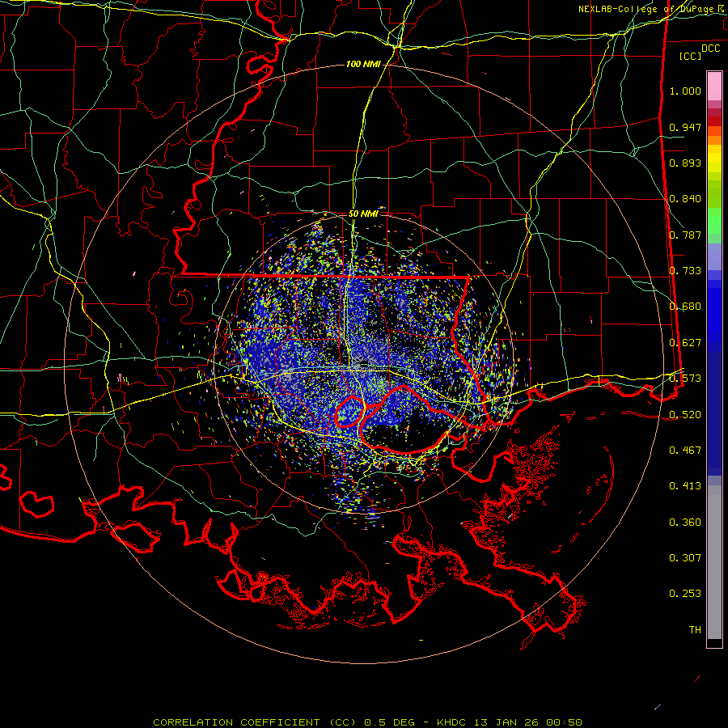This screenshot has width=728, height=728.
Task: Pick the periwinkle segment of the color bar
Action: [714, 256]
